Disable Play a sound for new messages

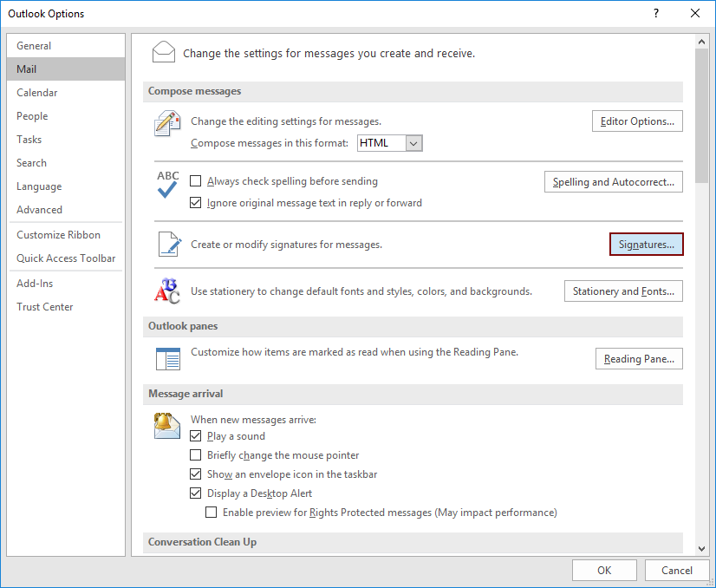pyautogui.click(x=195, y=436)
